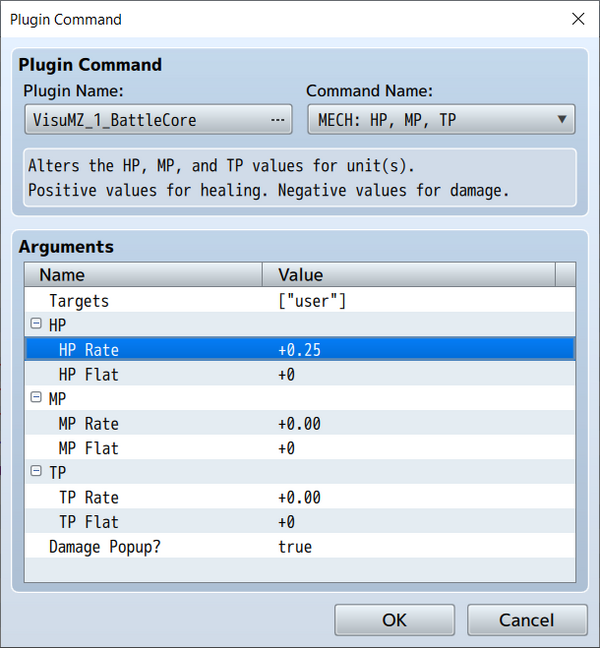The image size is (600, 648).
Task: Click the Name column header
Action: pyautogui.click(x=143, y=274)
